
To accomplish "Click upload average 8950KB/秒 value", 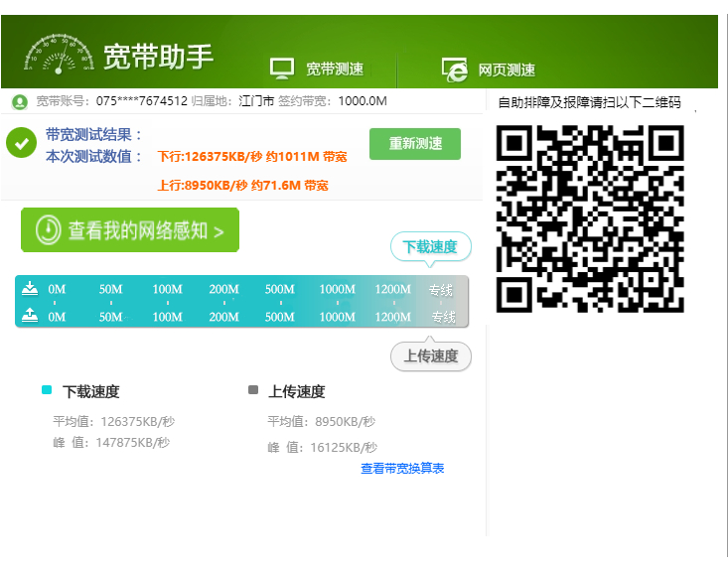I will (345, 422).
